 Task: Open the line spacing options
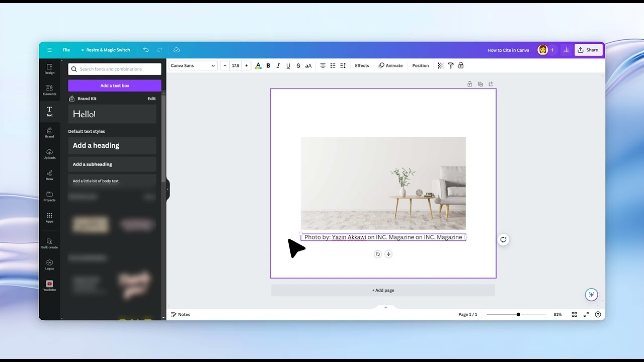(343, 65)
